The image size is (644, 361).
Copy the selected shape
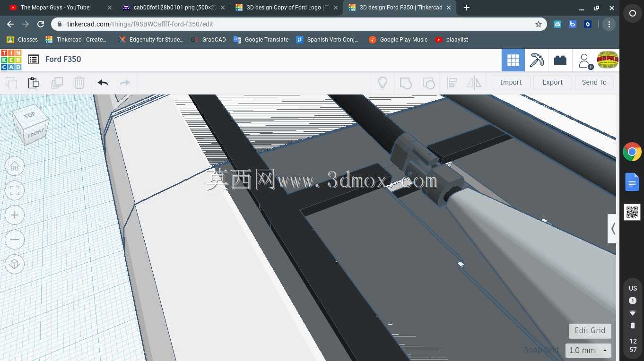(11, 83)
